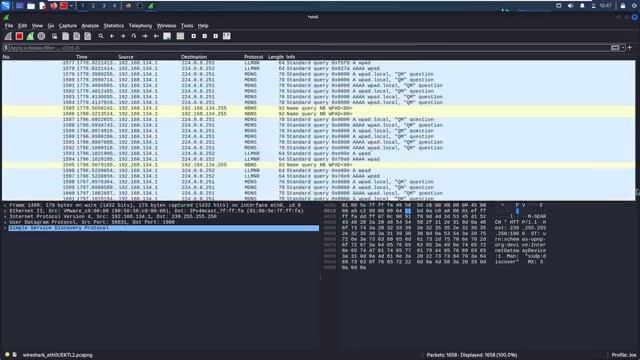Click the highlighted byte in the hex pane

[408, 211]
